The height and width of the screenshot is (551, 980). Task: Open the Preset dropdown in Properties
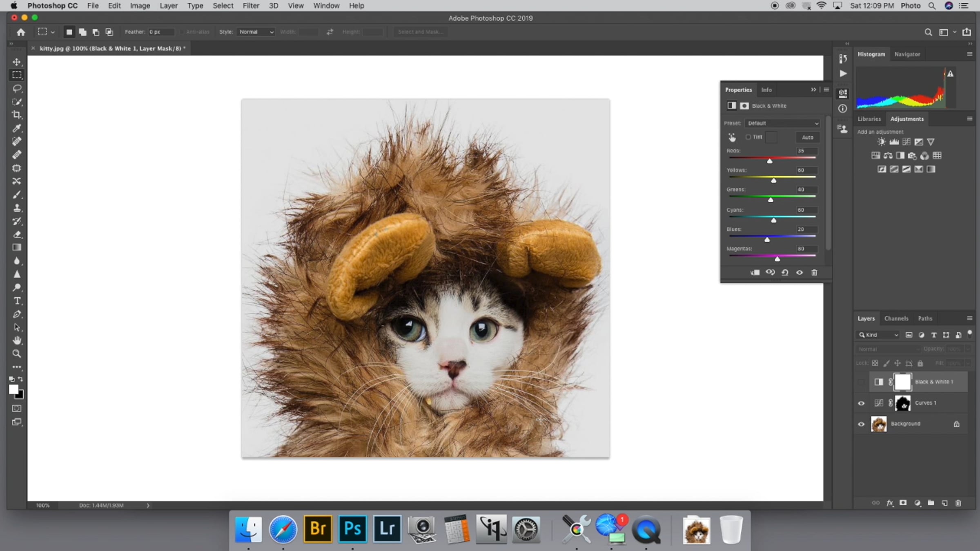click(783, 123)
